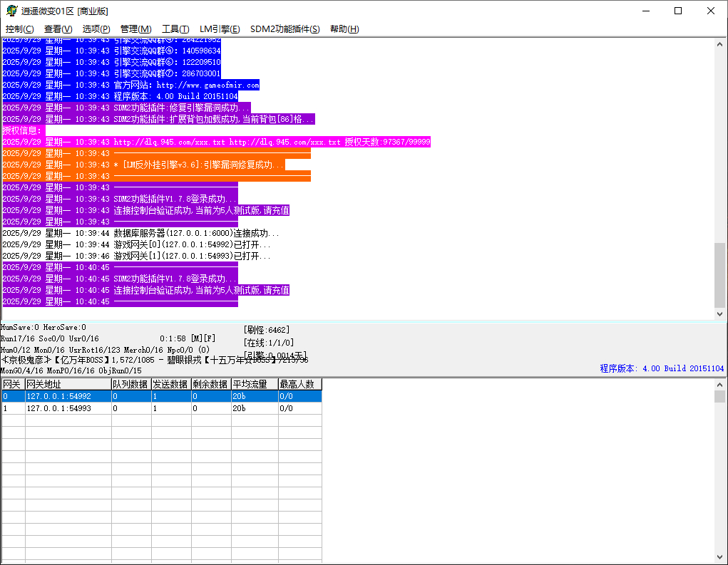Click the log panel scroll-down arrow

[x=719, y=313]
